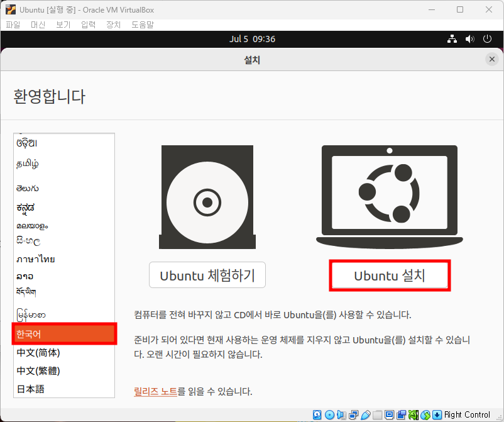
Task: Click the Ubuntu 설치 button
Action: [390, 275]
